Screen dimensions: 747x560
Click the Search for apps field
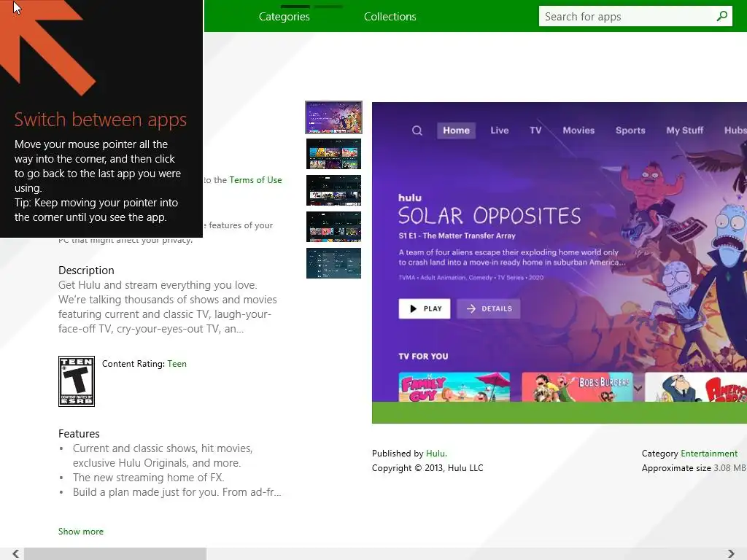pos(635,16)
